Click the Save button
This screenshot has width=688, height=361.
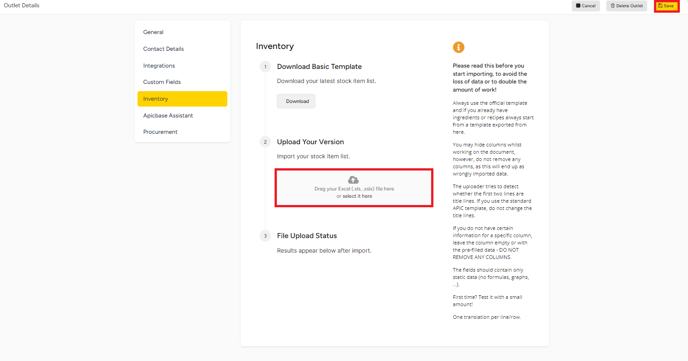pos(666,6)
